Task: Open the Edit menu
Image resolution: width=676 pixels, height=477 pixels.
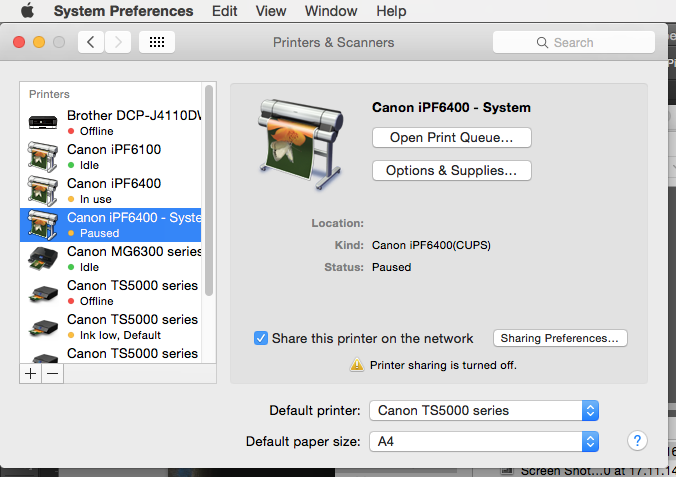Action: [x=225, y=11]
